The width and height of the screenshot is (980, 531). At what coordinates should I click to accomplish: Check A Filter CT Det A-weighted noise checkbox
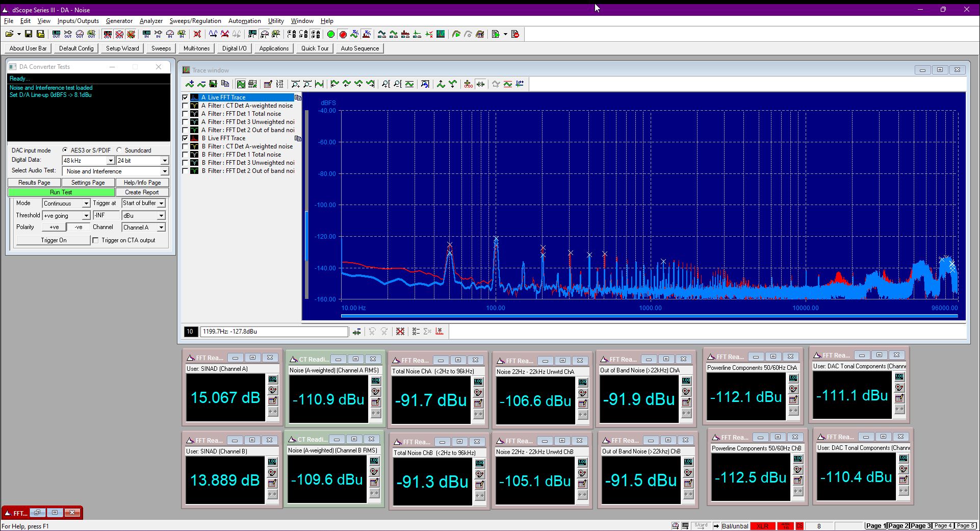pos(185,106)
